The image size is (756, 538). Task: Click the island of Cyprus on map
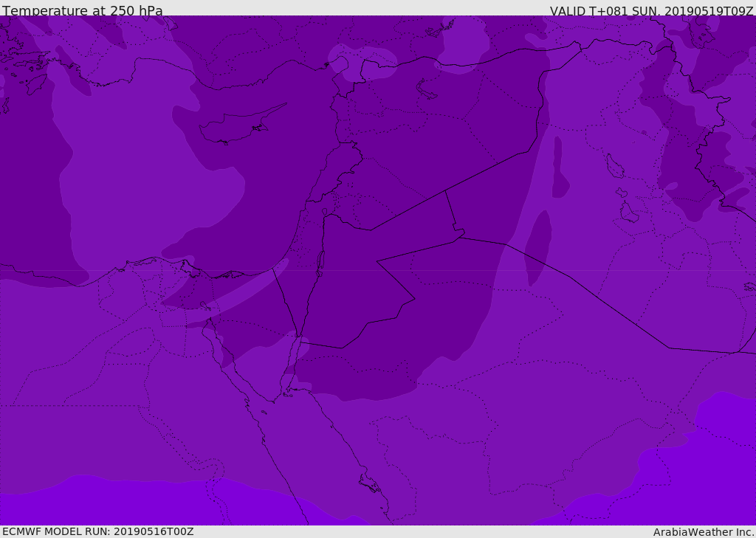point(242,125)
